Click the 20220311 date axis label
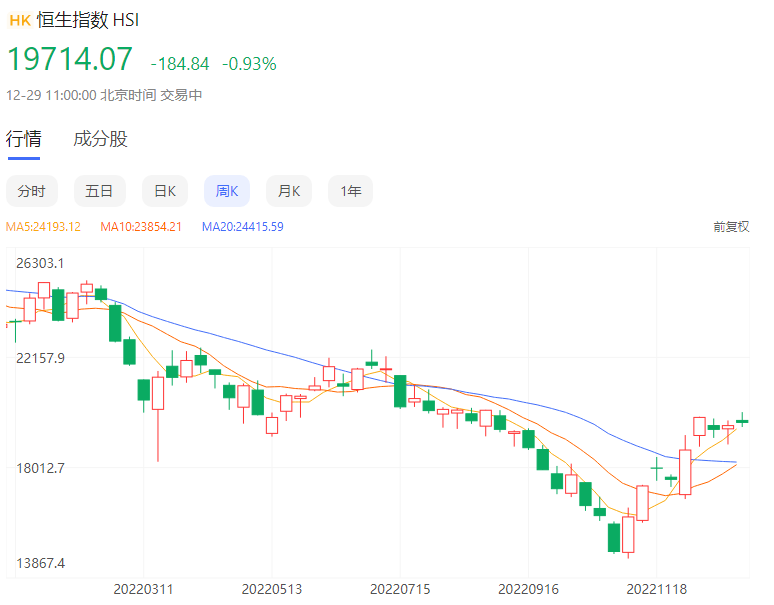 click(143, 589)
